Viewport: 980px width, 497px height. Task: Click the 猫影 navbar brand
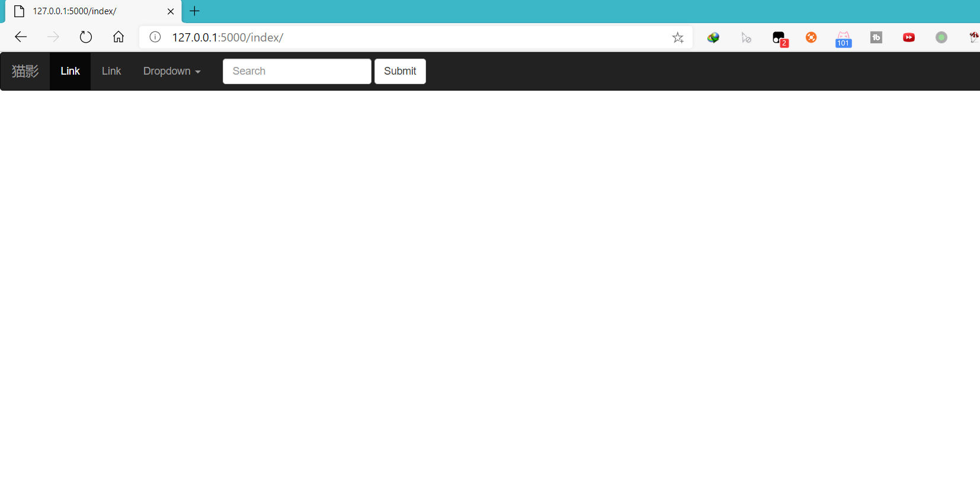25,71
